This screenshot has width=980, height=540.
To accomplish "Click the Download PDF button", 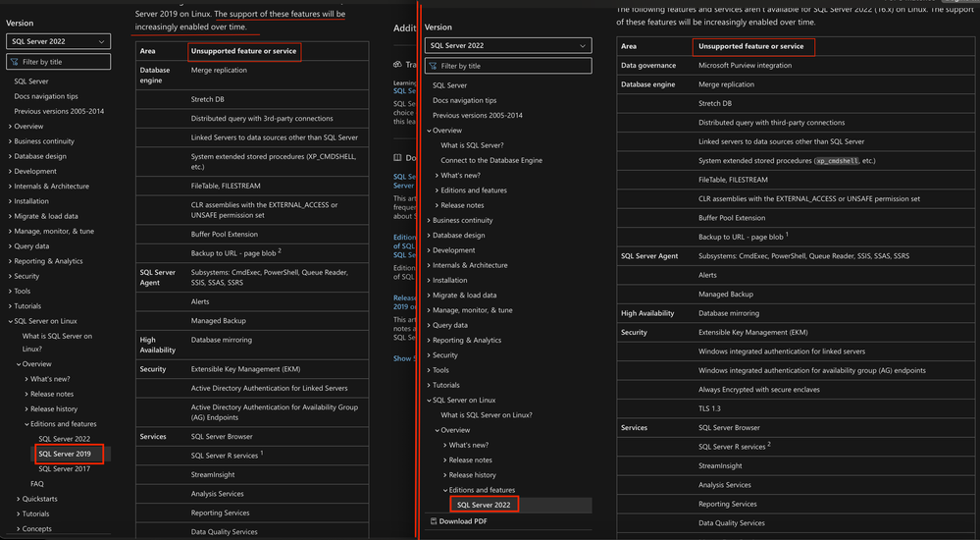I will (459, 521).
